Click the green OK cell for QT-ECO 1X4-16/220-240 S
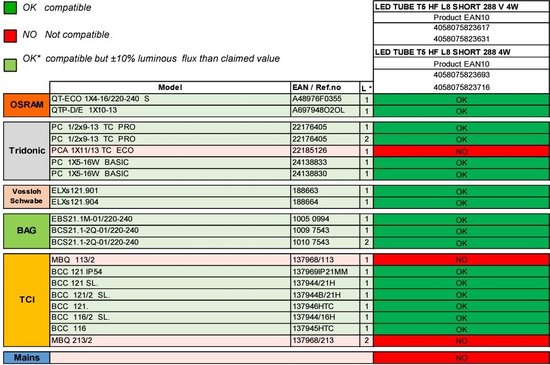 [x=462, y=100]
